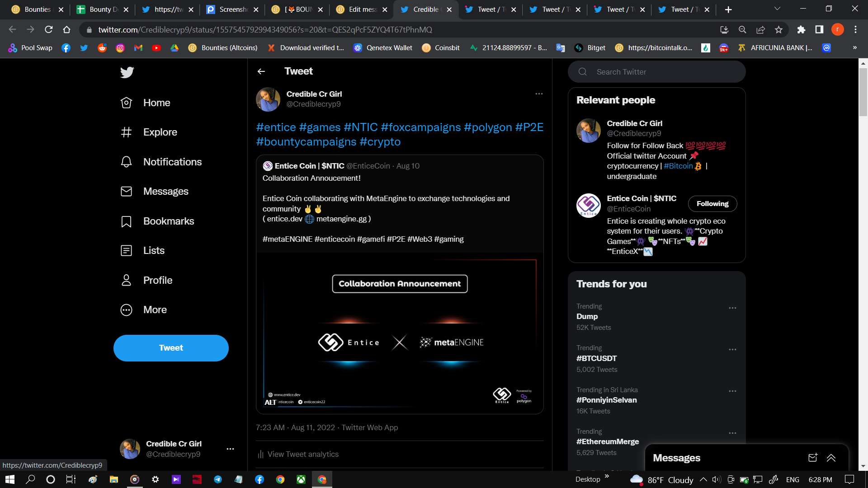Open the #BTCUSDT trending topic
The height and width of the screenshot is (488, 868).
(596, 358)
